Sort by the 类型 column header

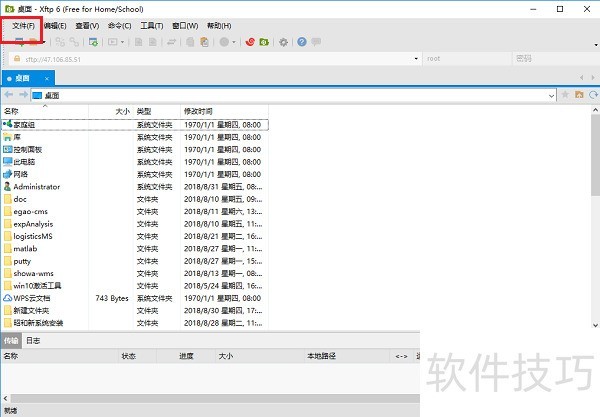[x=157, y=111]
